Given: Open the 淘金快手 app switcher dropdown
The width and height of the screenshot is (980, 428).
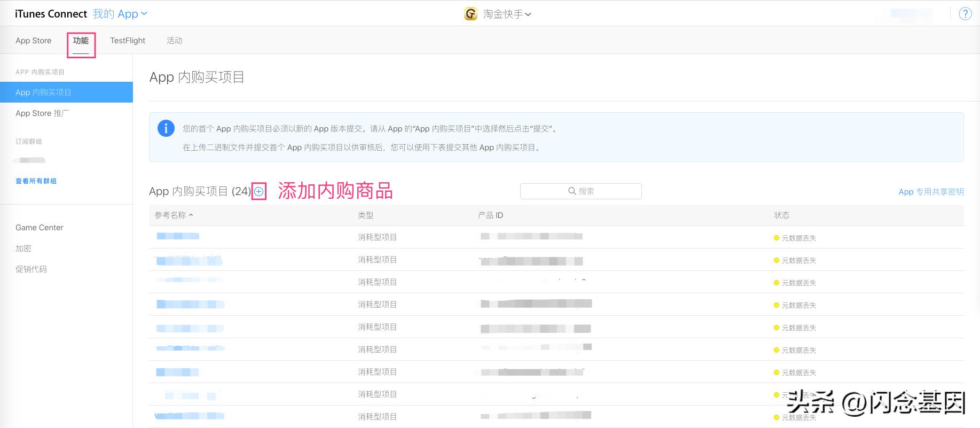Looking at the screenshot, I should coord(507,14).
